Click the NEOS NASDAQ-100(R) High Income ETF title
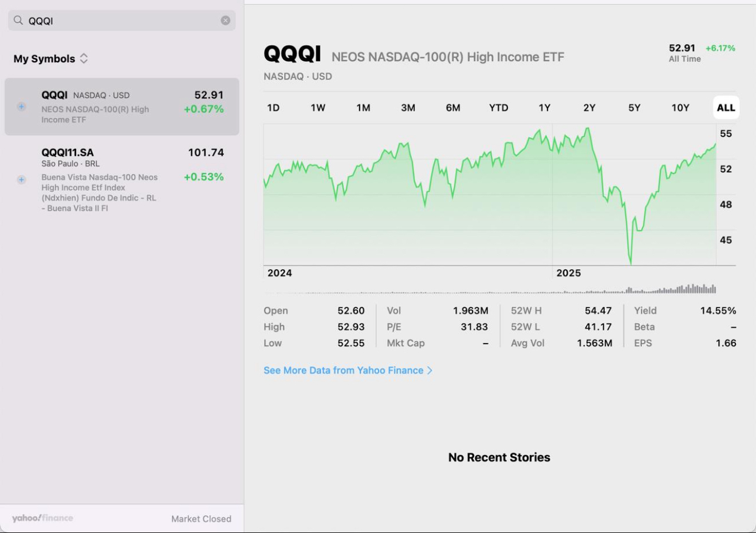The height and width of the screenshot is (533, 756). [448, 57]
